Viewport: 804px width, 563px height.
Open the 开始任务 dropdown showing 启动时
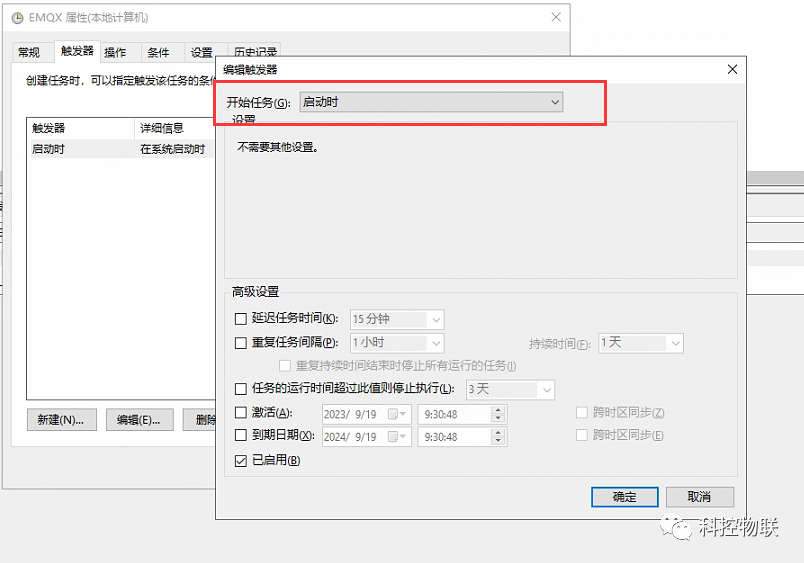pos(431,102)
